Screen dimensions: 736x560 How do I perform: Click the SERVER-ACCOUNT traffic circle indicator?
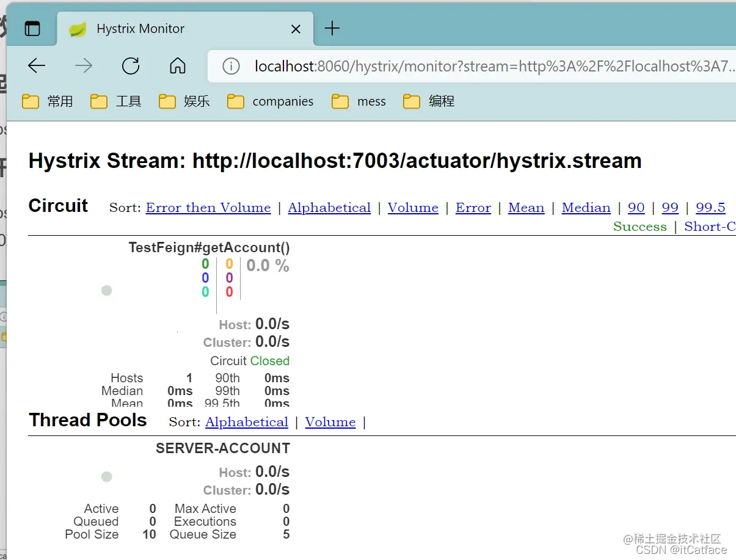click(107, 476)
